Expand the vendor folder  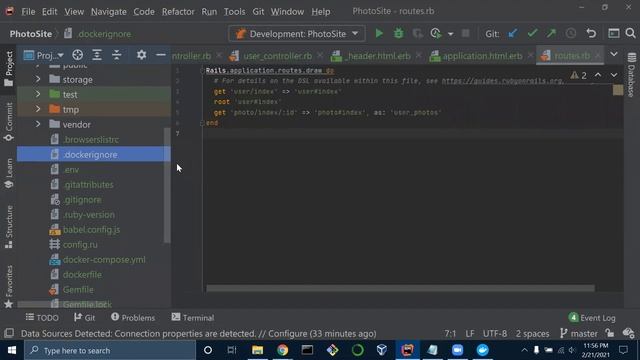point(38,124)
